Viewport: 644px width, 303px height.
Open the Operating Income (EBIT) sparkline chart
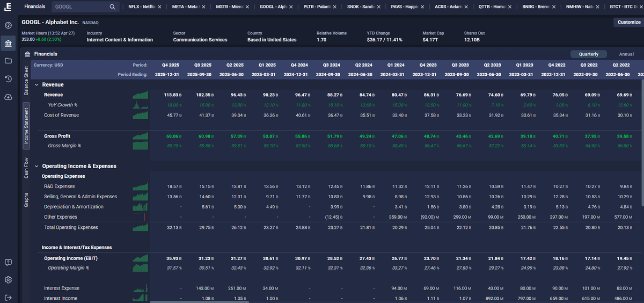click(140, 258)
